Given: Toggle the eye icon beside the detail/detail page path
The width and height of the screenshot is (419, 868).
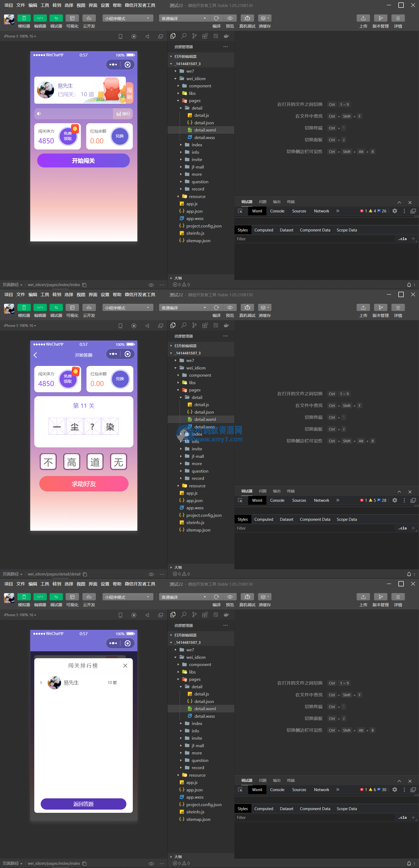Looking at the screenshot, I should click(151, 574).
